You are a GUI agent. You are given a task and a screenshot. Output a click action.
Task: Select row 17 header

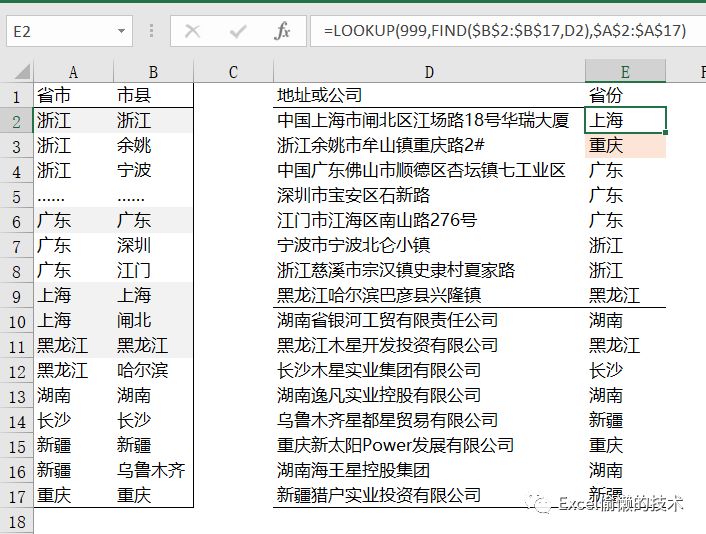click(17, 497)
